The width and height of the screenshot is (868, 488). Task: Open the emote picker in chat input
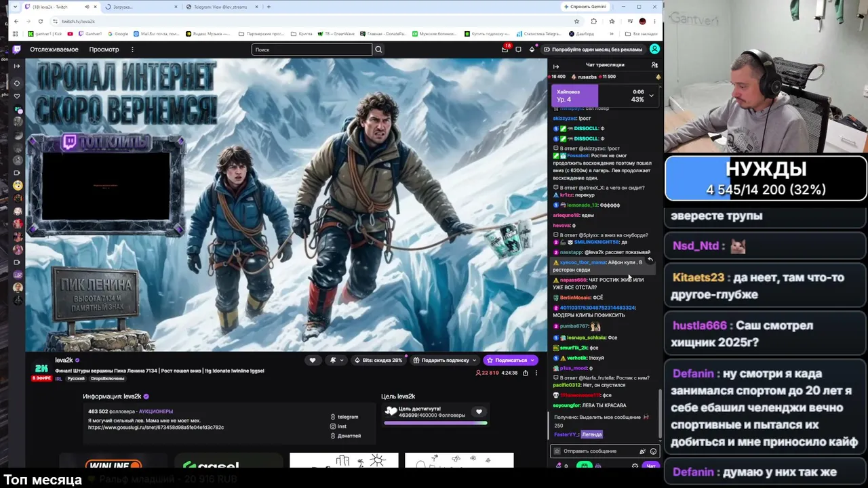tap(653, 451)
